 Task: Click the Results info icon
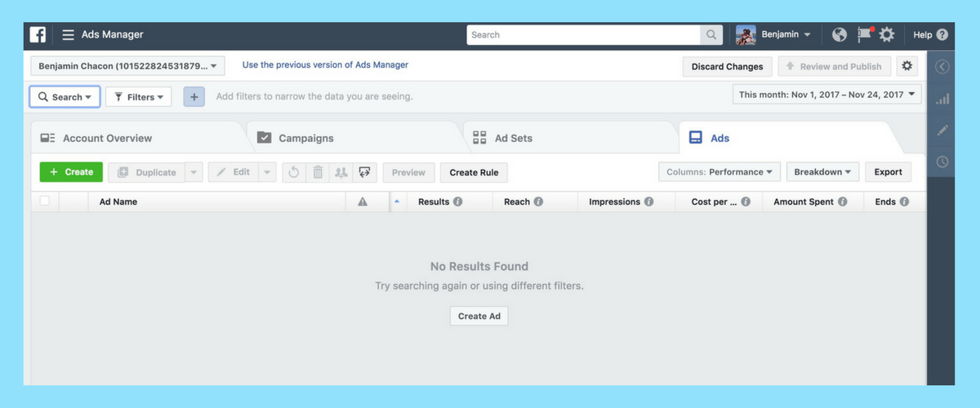point(458,202)
